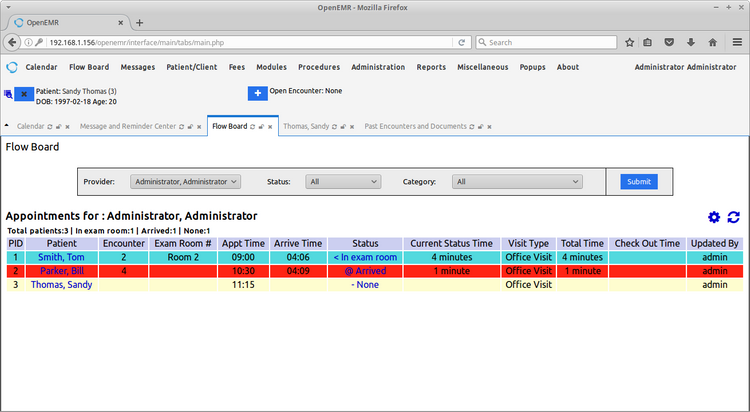Go back in Firefox
The height and width of the screenshot is (412, 750).
12,42
